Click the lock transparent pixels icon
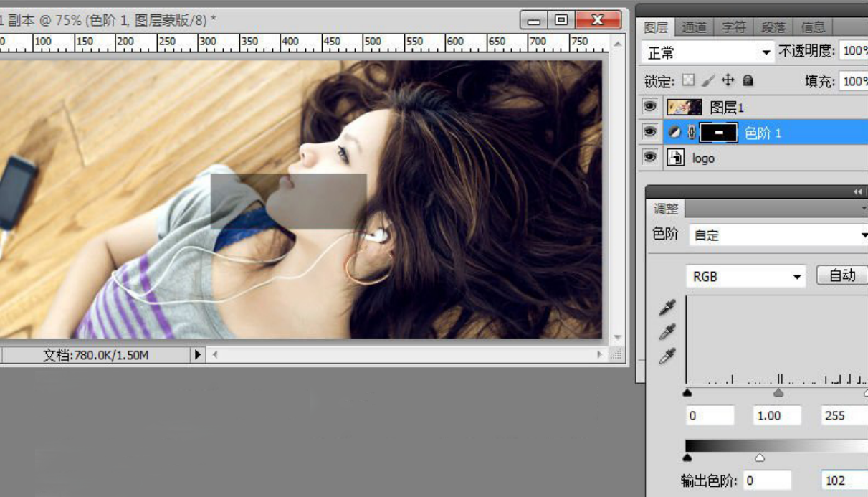 coord(689,80)
